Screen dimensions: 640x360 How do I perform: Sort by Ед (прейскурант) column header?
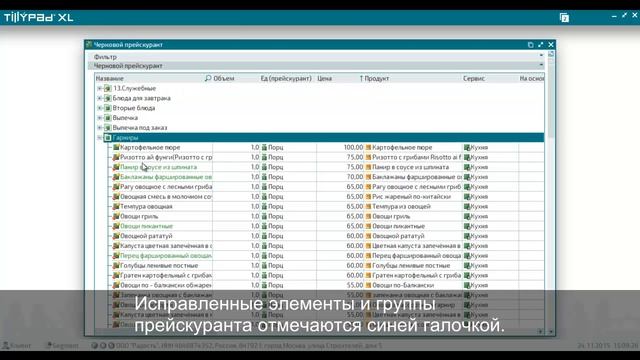(286, 78)
